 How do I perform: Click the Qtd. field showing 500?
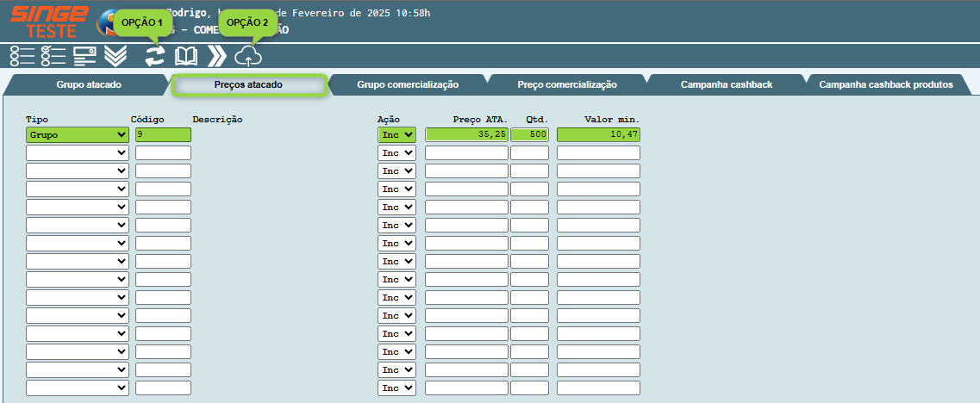[529, 135]
